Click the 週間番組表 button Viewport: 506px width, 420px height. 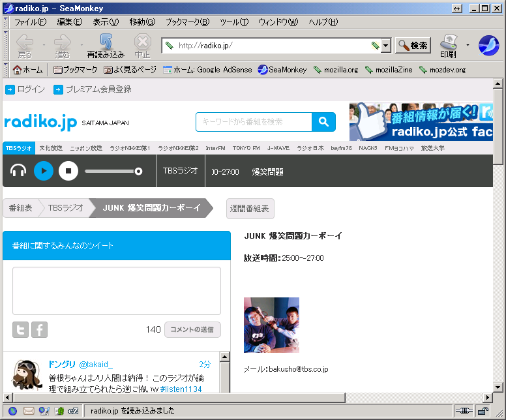(x=250, y=209)
